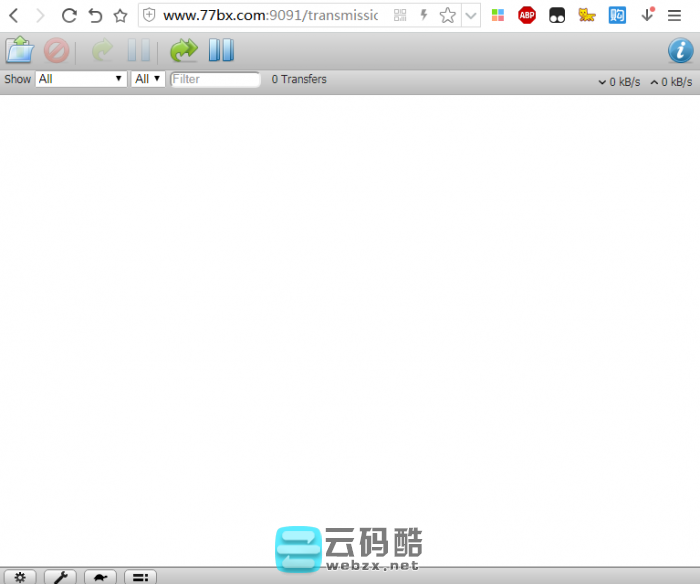Start all torrents with double green arrow

pos(184,50)
